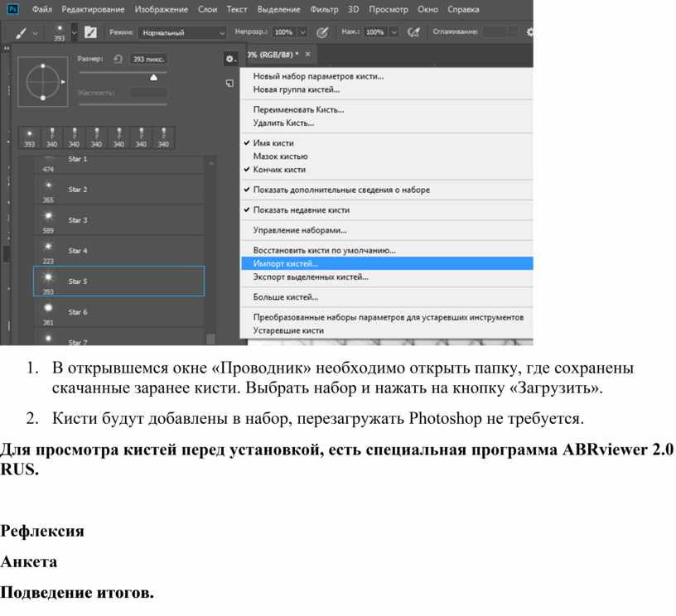Select the Star 4 brush
Viewport: 676px width, 616px height.
coord(119,251)
